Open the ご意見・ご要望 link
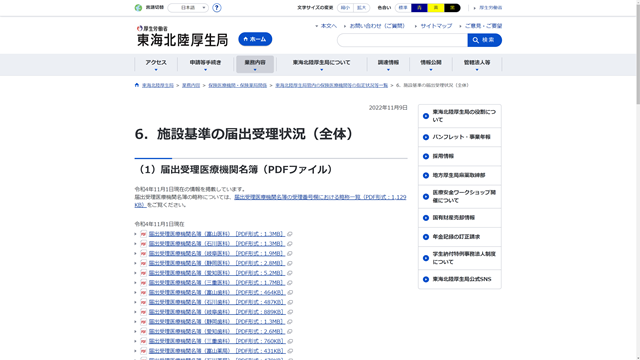 483,26
